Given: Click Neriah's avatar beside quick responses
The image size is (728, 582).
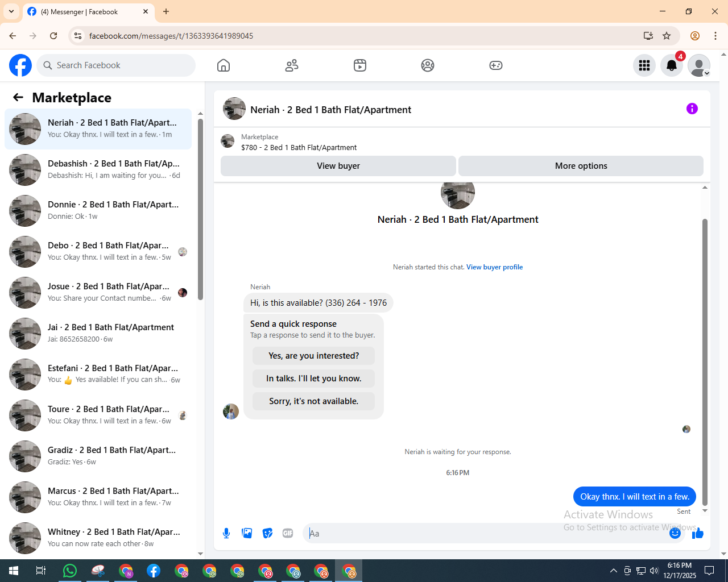Looking at the screenshot, I should point(231,411).
